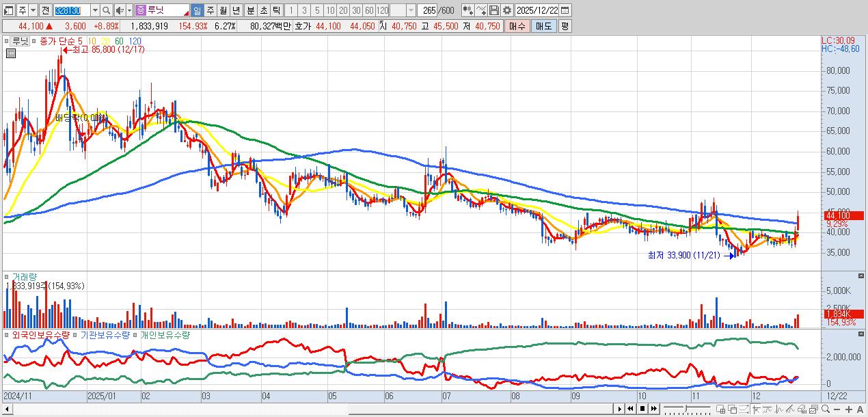
Task: Click the plus zoom-in icon at bottom right
Action: (849, 409)
